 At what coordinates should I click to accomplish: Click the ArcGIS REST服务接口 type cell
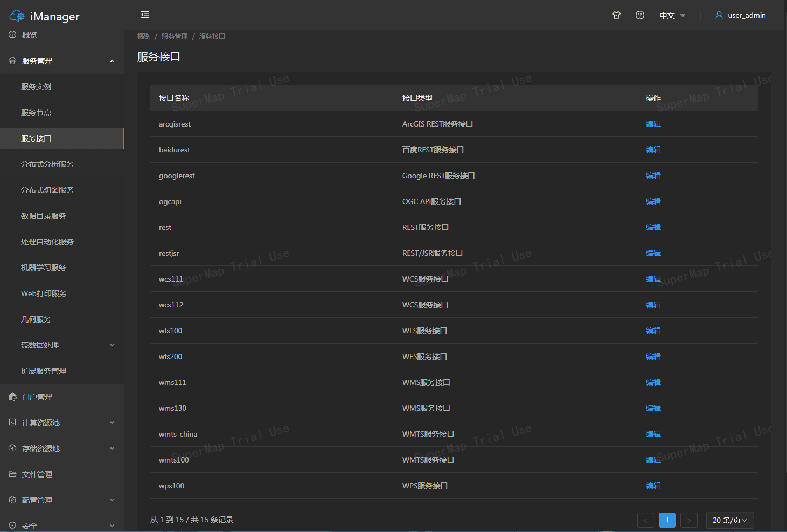[x=437, y=124]
